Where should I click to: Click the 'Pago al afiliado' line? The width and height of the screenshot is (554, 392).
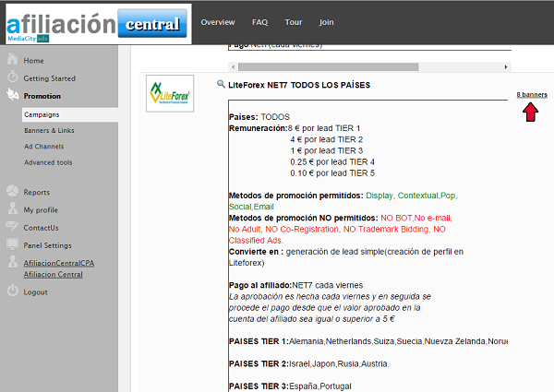coord(296,285)
